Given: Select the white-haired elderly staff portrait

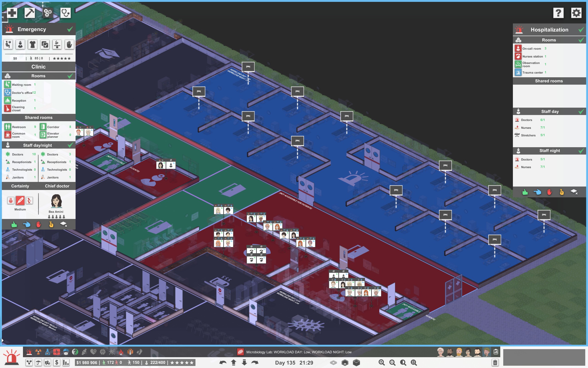Looking at the screenshot, I should [x=440, y=352].
